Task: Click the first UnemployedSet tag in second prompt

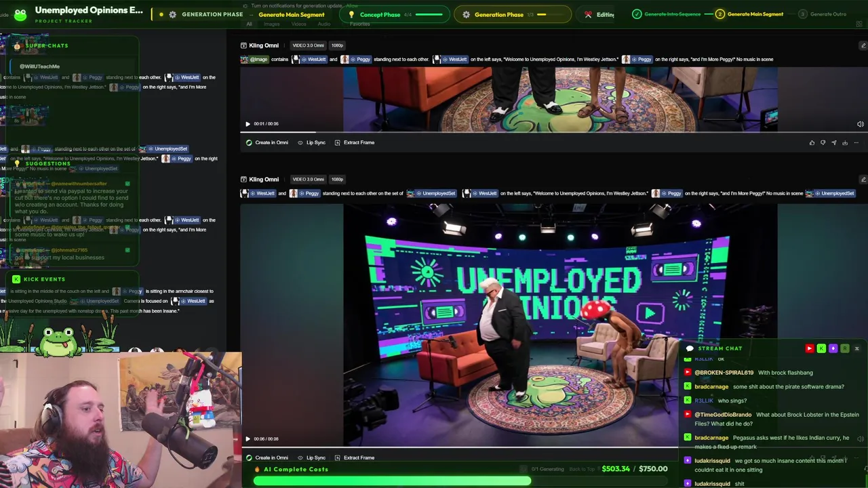Action: click(x=431, y=194)
